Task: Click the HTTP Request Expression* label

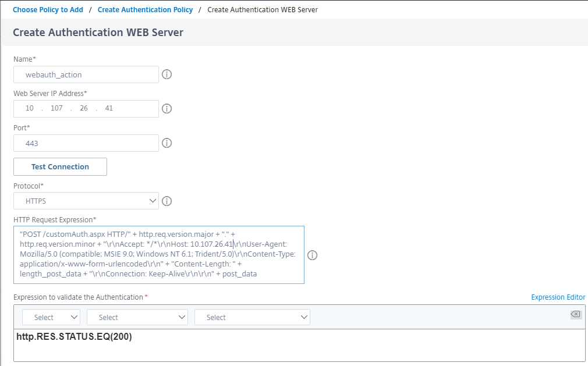Action: pyautogui.click(x=55, y=220)
